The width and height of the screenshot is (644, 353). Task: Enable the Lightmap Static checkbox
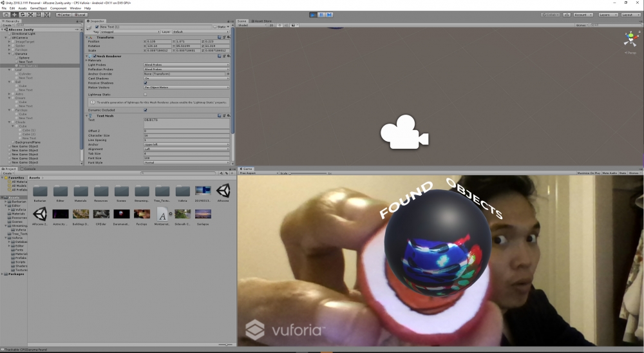click(146, 94)
